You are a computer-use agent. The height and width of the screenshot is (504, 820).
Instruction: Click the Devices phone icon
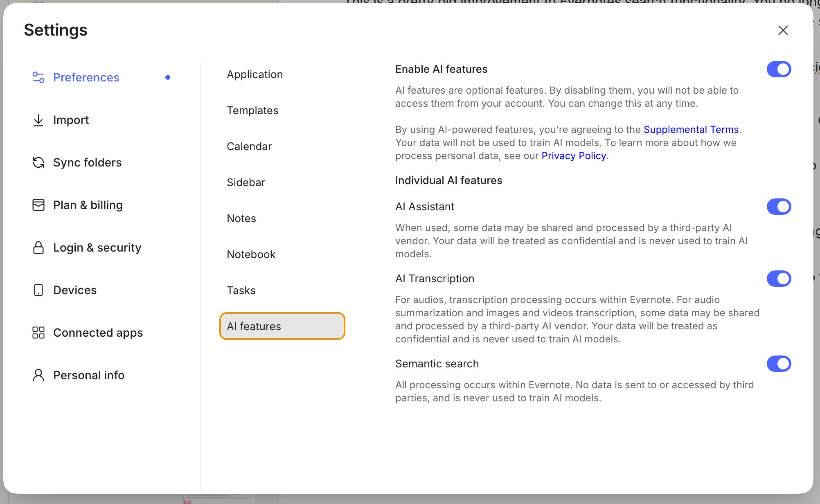pyautogui.click(x=38, y=290)
